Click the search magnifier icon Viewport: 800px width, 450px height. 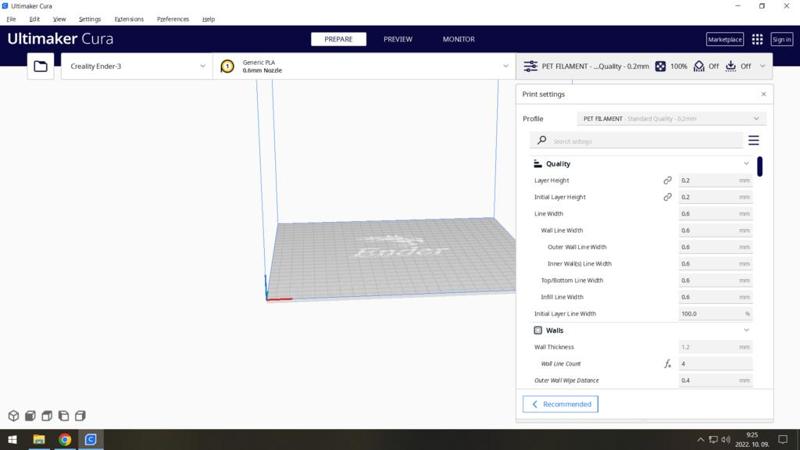(x=542, y=140)
